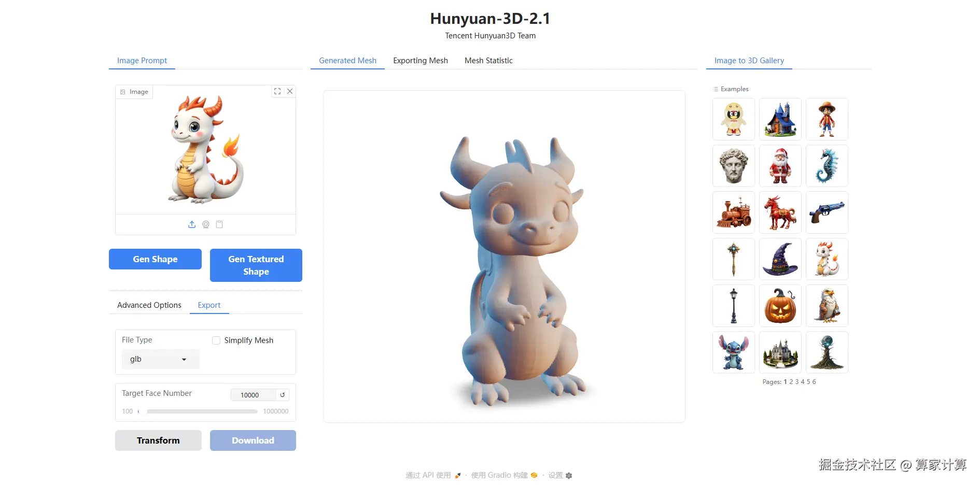Click the webcam capture icon
The width and height of the screenshot is (980, 485).
click(x=206, y=224)
